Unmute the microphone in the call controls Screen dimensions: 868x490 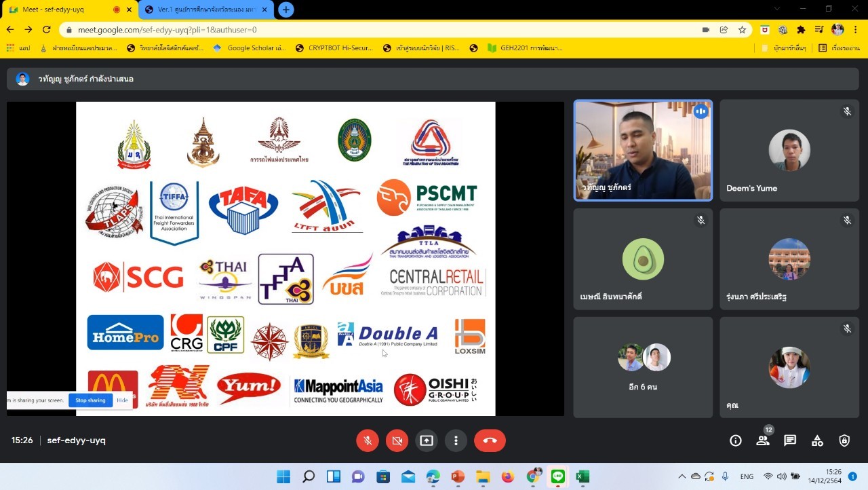coord(368,440)
